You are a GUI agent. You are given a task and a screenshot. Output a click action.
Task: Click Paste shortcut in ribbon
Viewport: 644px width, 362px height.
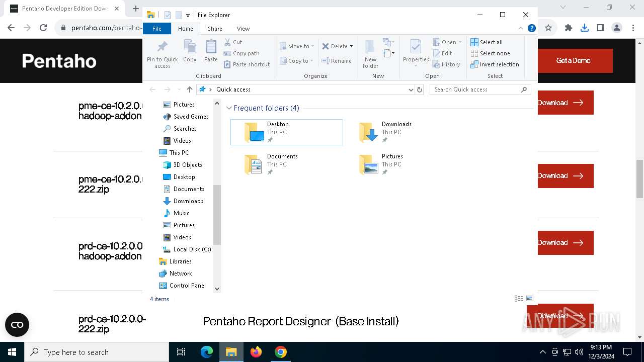(247, 64)
